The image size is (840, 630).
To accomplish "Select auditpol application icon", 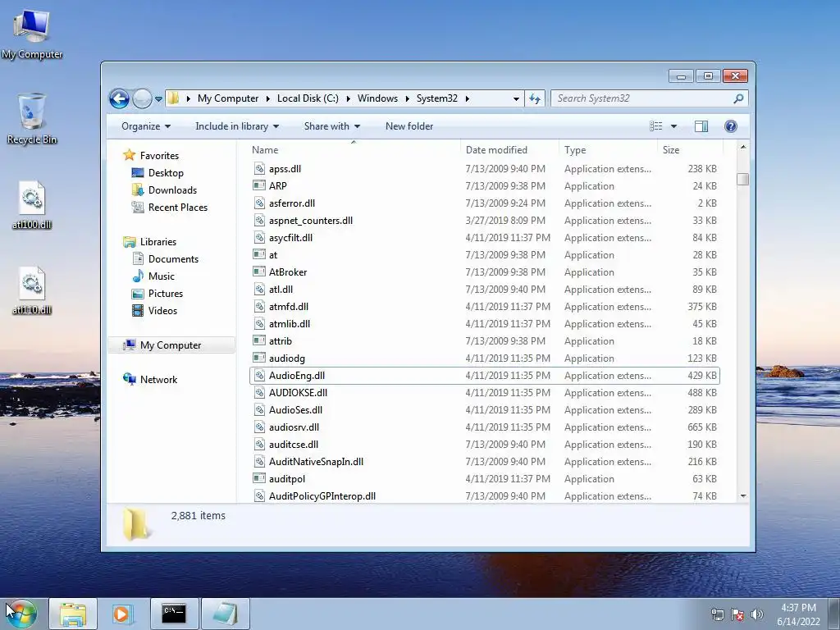I will [259, 479].
